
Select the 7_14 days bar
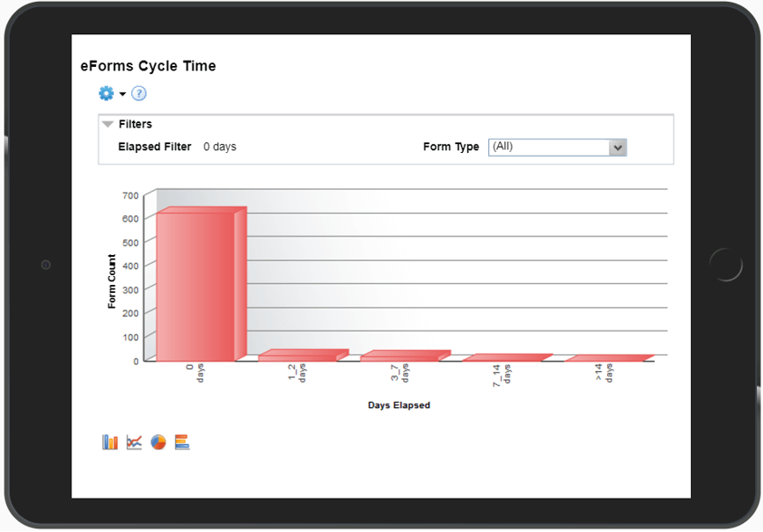[x=502, y=358]
